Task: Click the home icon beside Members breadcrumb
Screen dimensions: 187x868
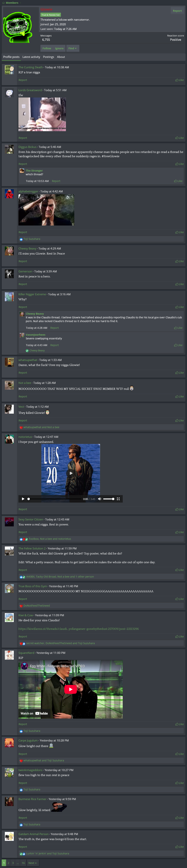Action: pos(3,3)
